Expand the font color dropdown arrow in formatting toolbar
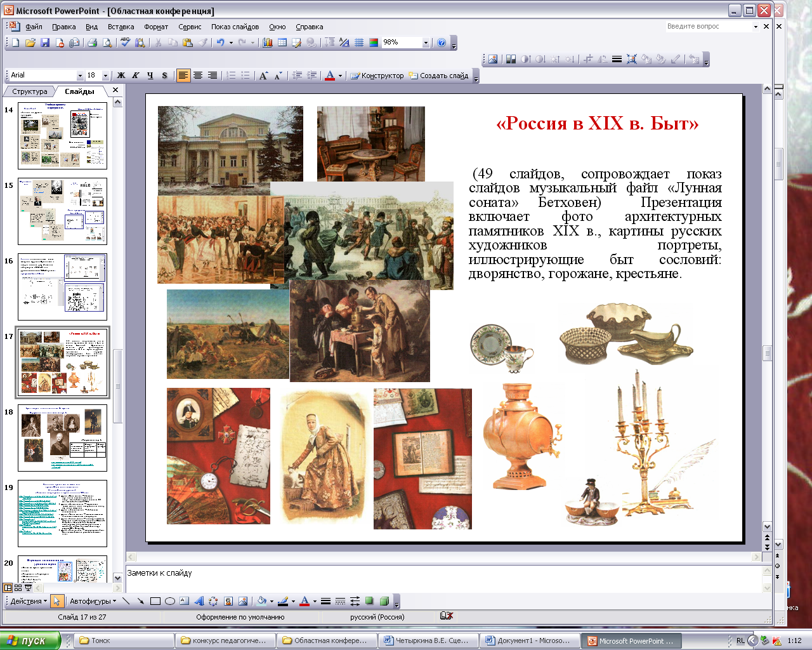 [340, 76]
